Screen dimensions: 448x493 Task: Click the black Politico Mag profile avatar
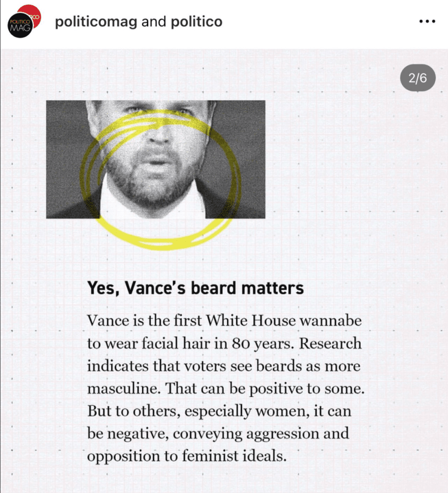tap(20, 27)
